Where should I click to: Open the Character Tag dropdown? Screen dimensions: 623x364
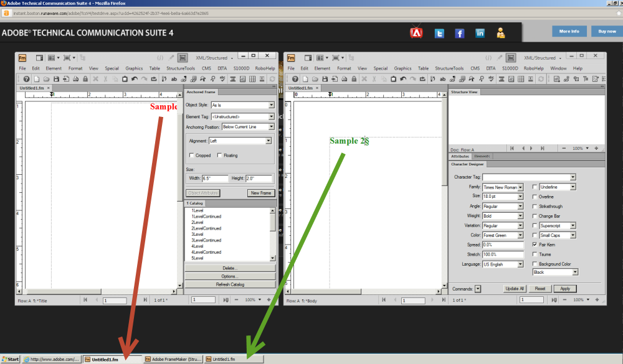click(573, 177)
